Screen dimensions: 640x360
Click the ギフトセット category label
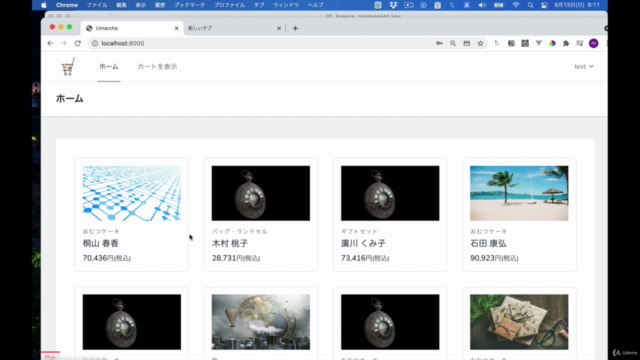coord(360,231)
